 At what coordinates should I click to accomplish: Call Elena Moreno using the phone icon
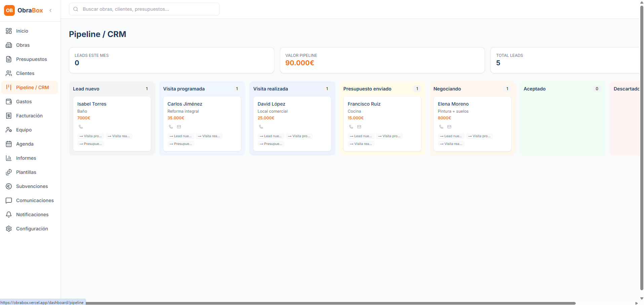(x=441, y=127)
